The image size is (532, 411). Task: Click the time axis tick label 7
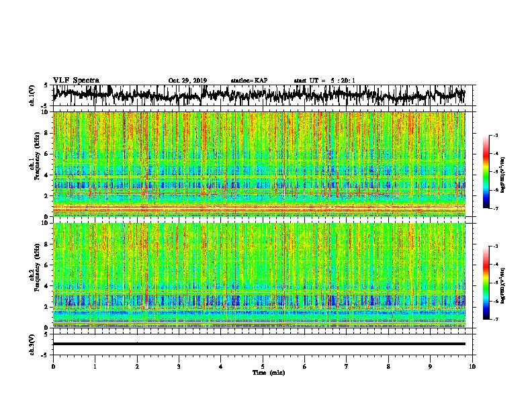click(x=347, y=366)
